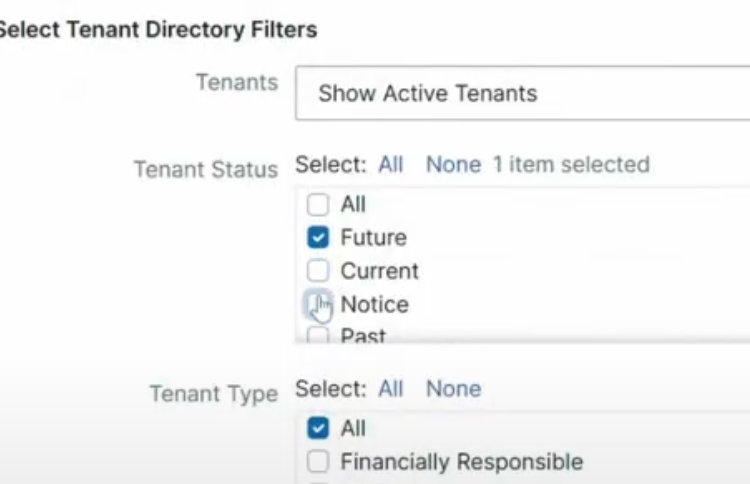Click the Select Tenant Directory Filters heading
This screenshot has width=750, height=484.
(157, 29)
